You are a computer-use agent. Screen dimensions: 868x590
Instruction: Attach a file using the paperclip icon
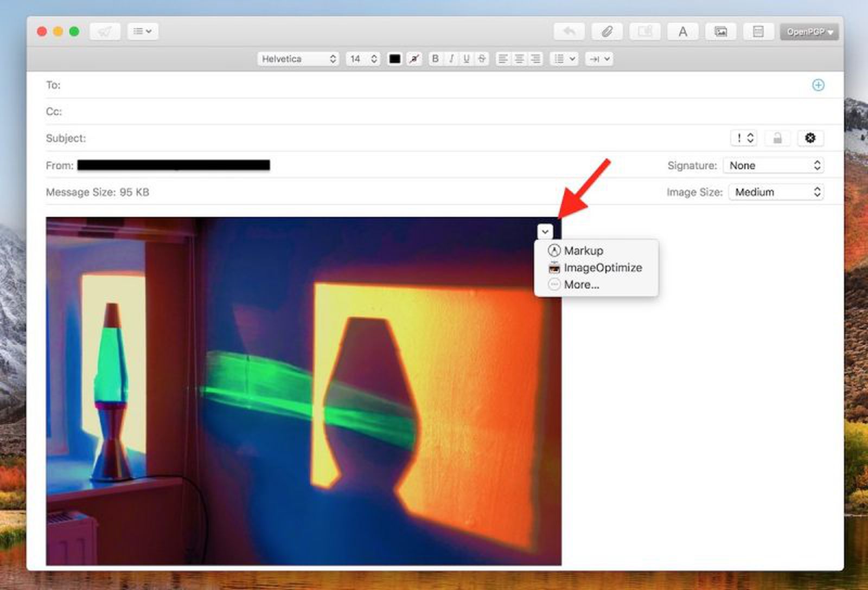(606, 31)
